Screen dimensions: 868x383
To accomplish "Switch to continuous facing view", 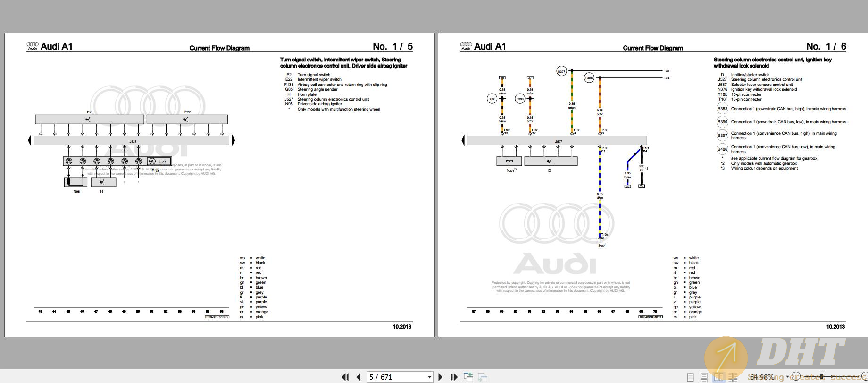I will pos(733,377).
